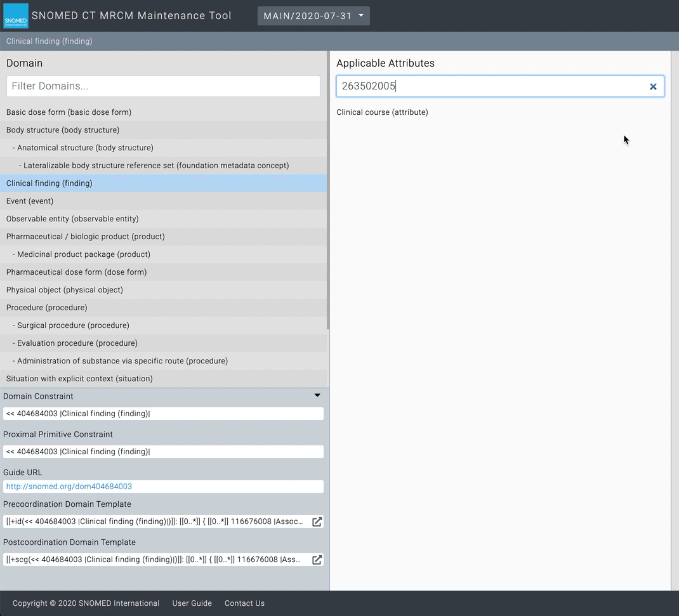Select Event (event) domain

tap(163, 201)
